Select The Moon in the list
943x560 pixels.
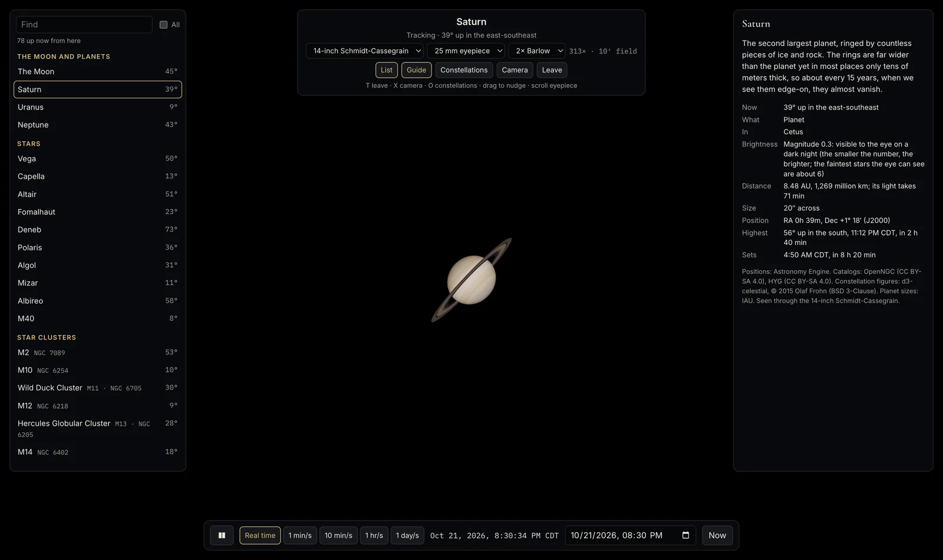(x=98, y=71)
